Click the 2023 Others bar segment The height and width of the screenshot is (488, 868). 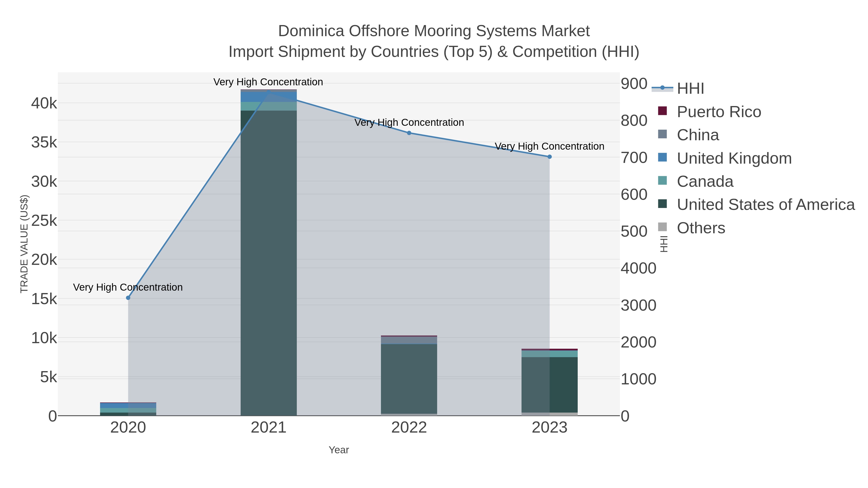coord(549,414)
